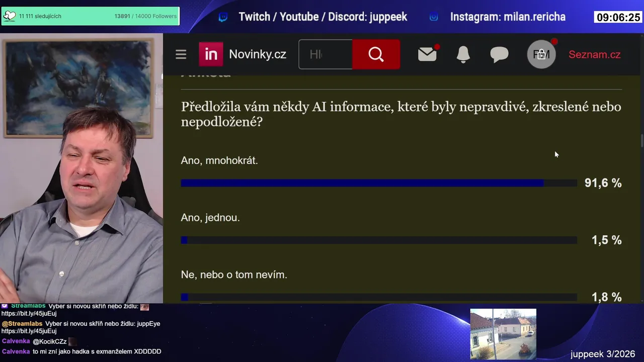
Task: Select poll answer "Ne, nebo o tom nevím."
Action: pyautogui.click(x=234, y=275)
